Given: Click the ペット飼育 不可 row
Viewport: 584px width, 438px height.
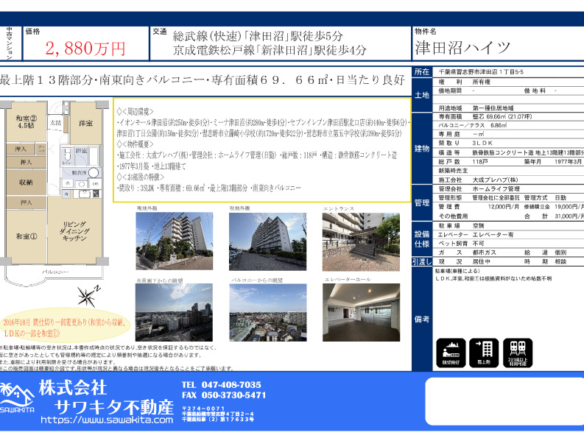Looking at the screenshot, I should (x=509, y=244).
